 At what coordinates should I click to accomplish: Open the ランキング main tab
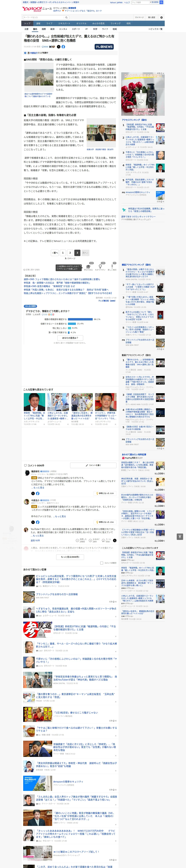115,24
